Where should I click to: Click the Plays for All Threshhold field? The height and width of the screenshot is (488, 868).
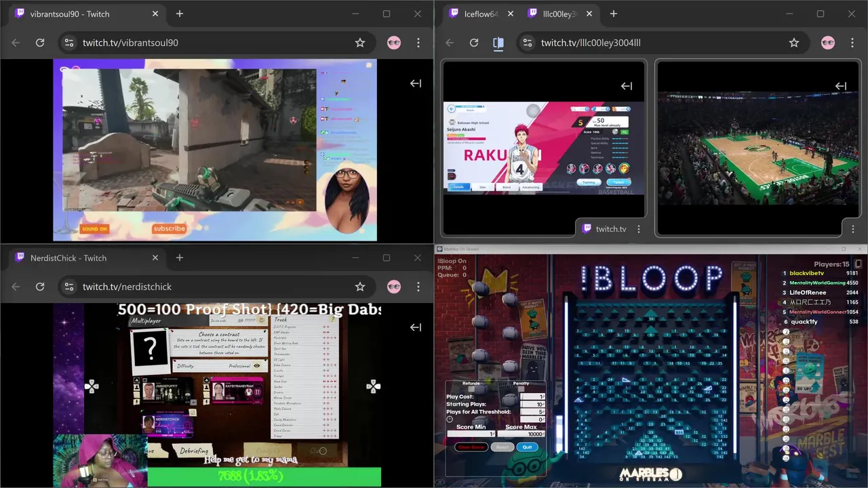pyautogui.click(x=532, y=412)
